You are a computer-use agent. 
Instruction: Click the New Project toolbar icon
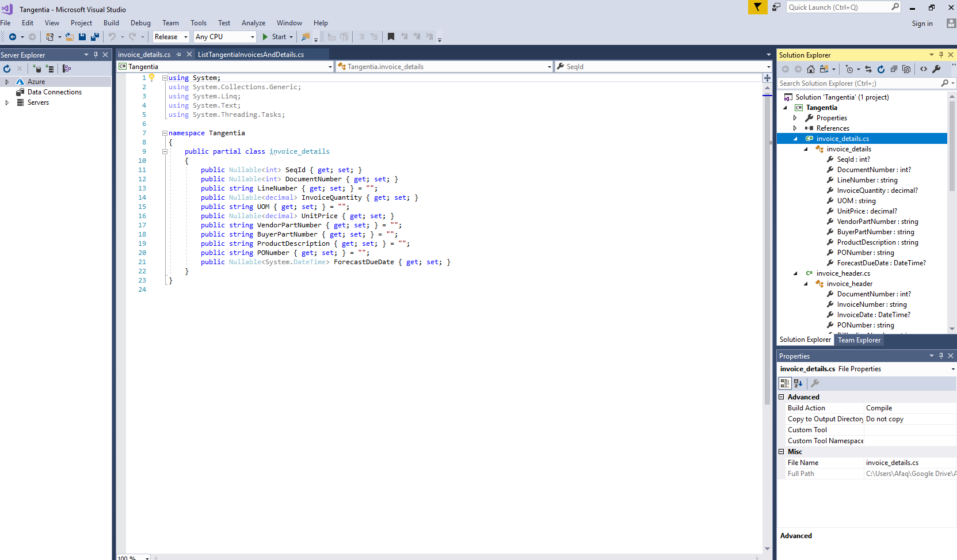(x=50, y=37)
